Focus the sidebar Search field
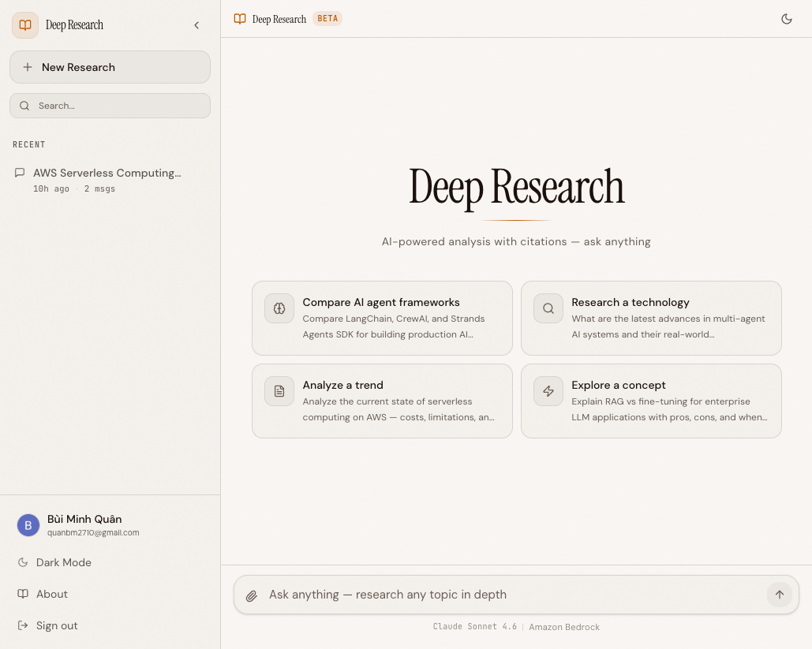 110,106
